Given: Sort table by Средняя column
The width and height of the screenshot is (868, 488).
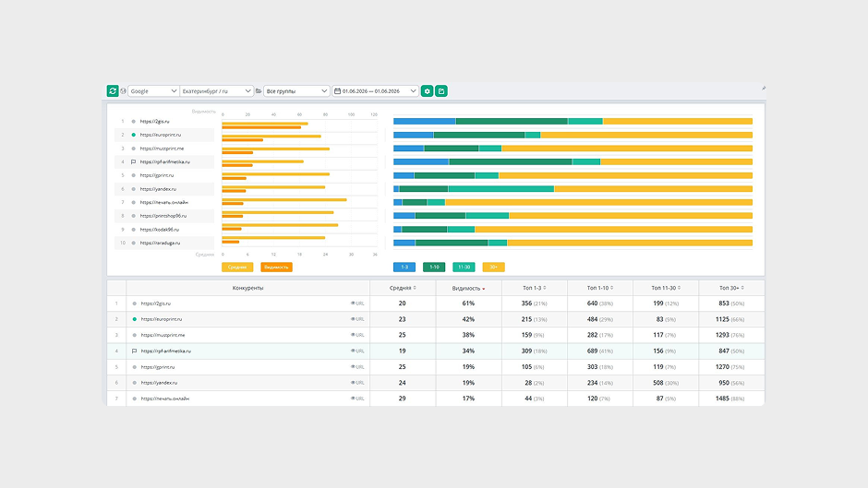Looking at the screenshot, I should (403, 288).
